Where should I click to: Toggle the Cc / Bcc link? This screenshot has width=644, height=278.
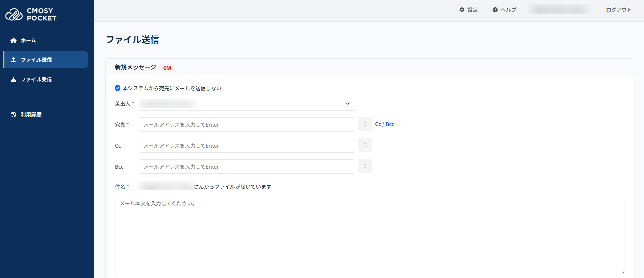coord(385,124)
